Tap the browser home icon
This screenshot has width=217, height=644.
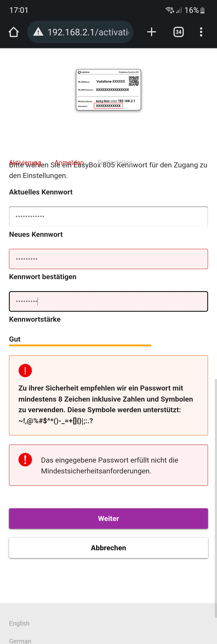(13, 32)
